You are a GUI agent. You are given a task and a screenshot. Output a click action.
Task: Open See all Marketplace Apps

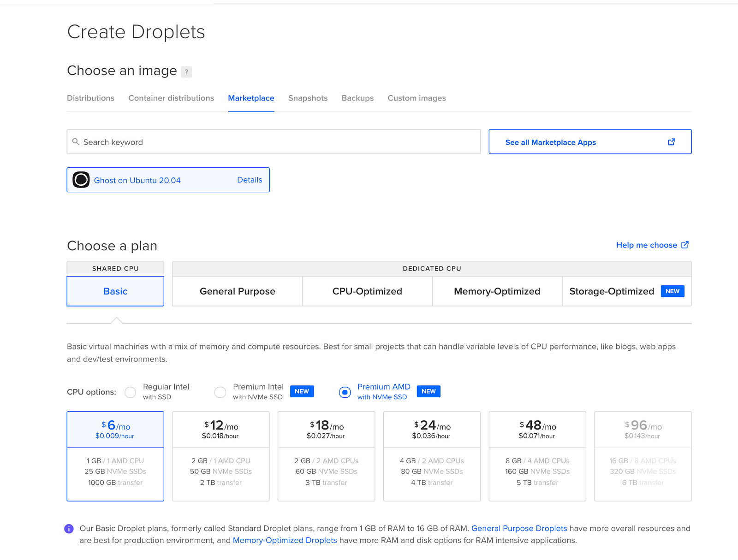tap(590, 141)
